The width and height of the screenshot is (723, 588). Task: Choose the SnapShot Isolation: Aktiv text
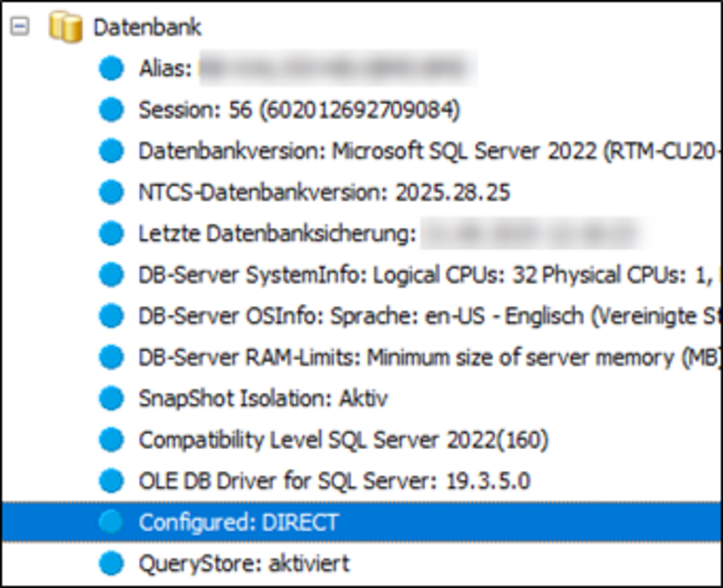point(263,398)
